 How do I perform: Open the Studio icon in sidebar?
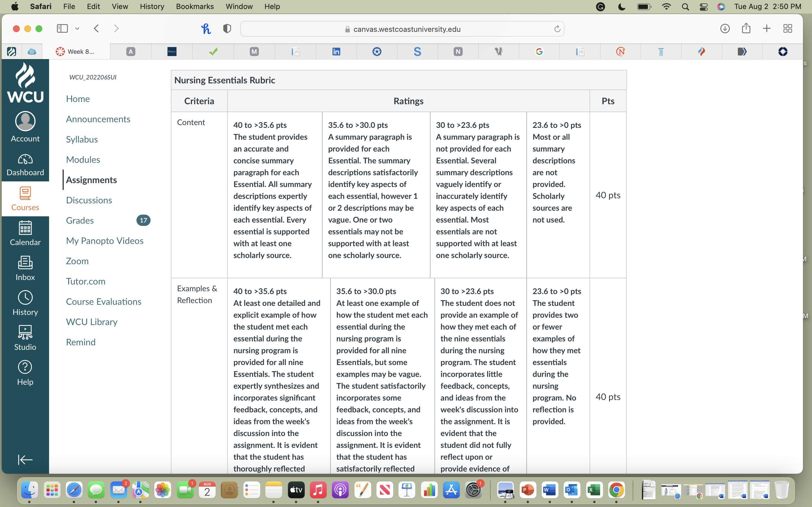[25, 333]
